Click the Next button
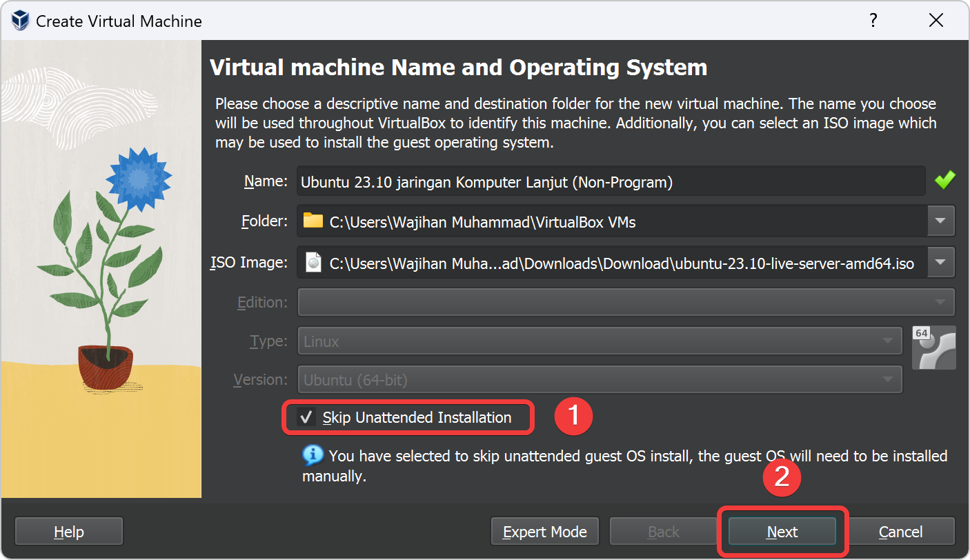This screenshot has width=970, height=560. pos(782,532)
